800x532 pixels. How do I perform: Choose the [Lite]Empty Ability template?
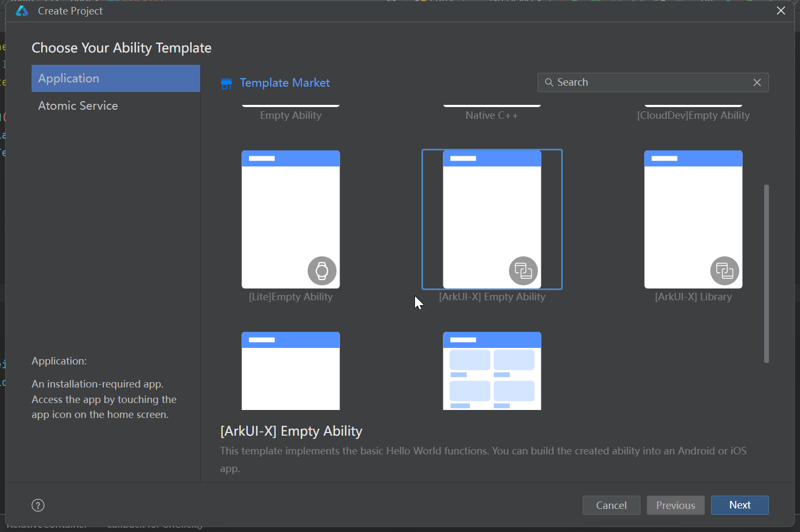[x=291, y=219]
